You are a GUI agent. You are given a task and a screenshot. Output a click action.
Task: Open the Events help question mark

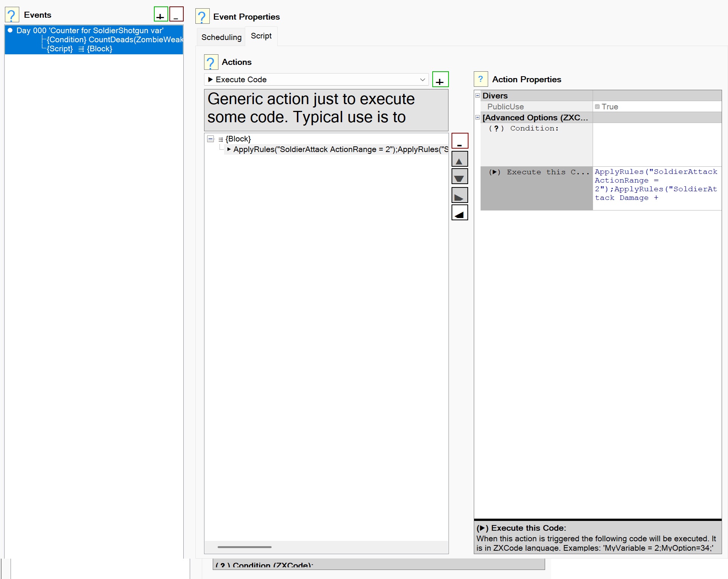(x=12, y=15)
